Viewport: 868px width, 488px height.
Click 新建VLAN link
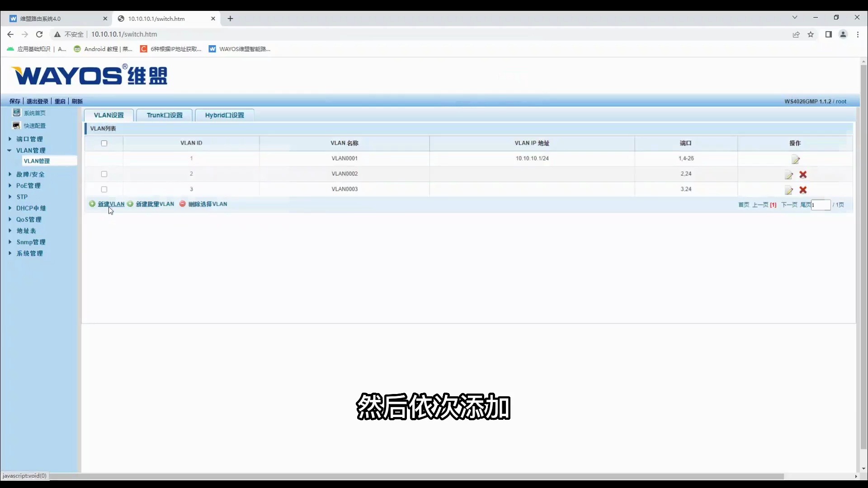click(x=111, y=204)
